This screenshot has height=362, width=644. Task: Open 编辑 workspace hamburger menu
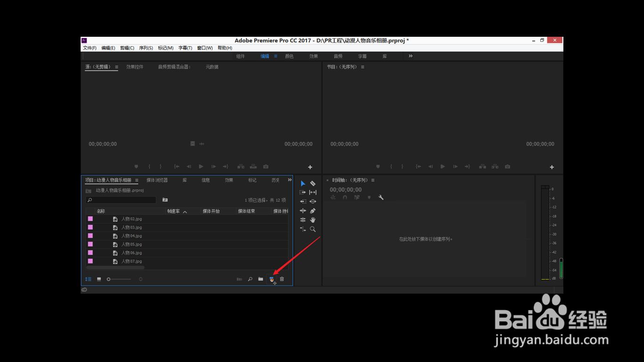pyautogui.click(x=276, y=56)
